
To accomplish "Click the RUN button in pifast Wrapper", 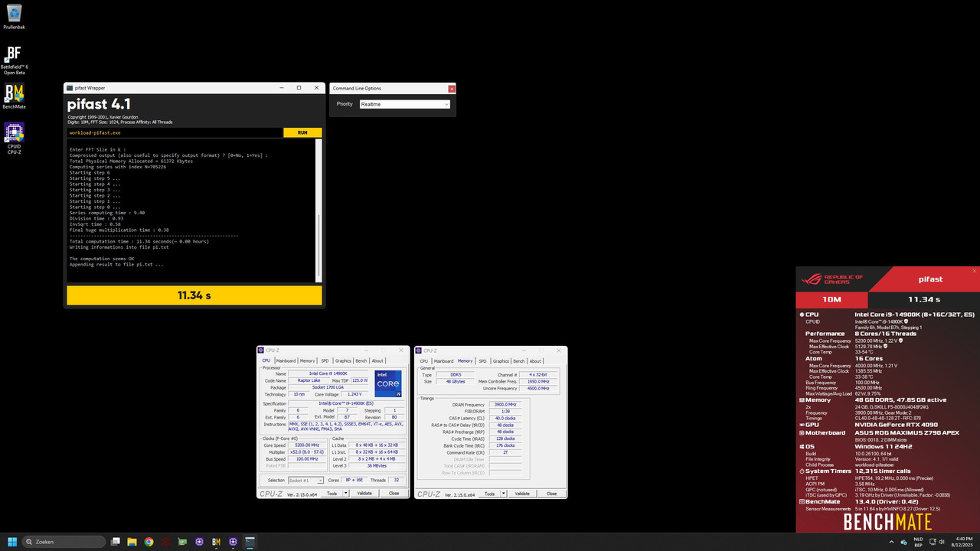I will (x=302, y=132).
